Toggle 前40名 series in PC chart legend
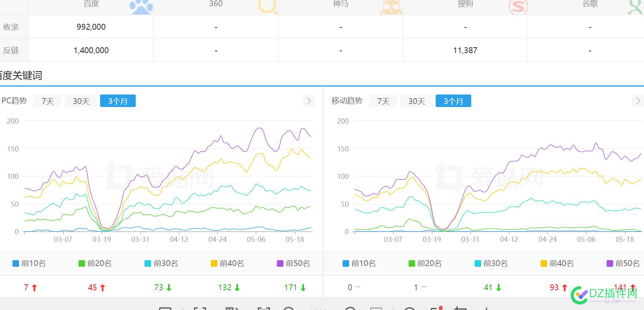 click(227, 263)
